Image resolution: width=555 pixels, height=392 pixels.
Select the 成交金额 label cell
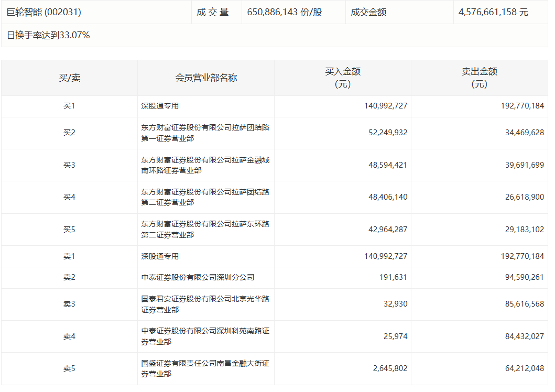click(368, 12)
